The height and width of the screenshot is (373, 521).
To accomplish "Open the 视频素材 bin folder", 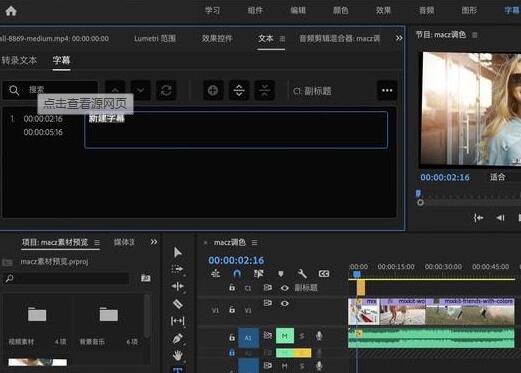I will (x=37, y=314).
